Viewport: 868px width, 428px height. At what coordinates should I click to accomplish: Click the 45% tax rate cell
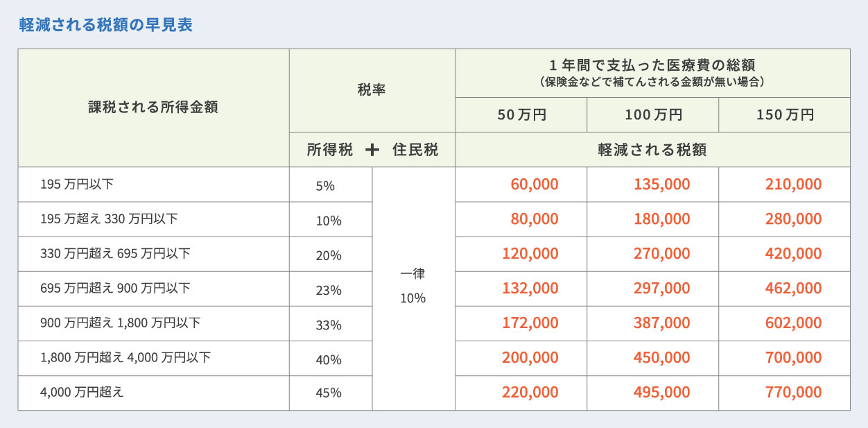click(331, 393)
